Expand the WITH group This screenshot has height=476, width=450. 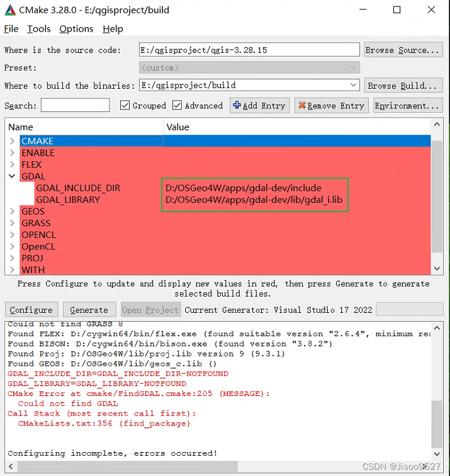(12, 269)
